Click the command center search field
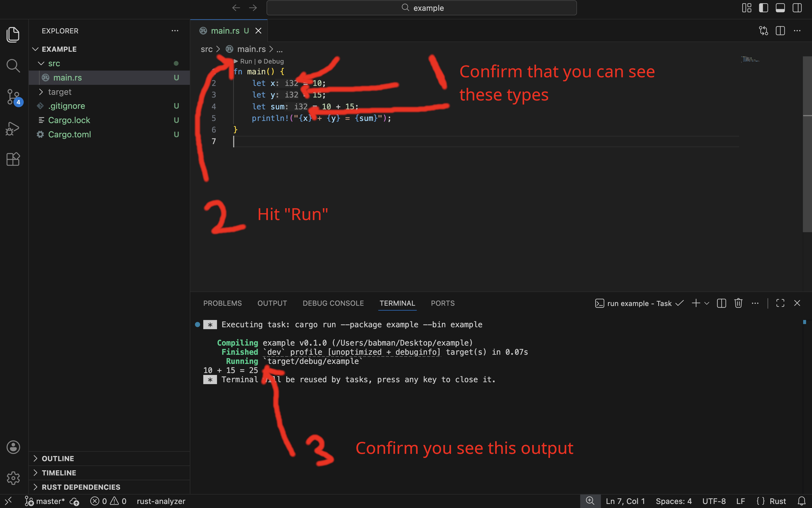812x508 pixels. [x=421, y=7]
